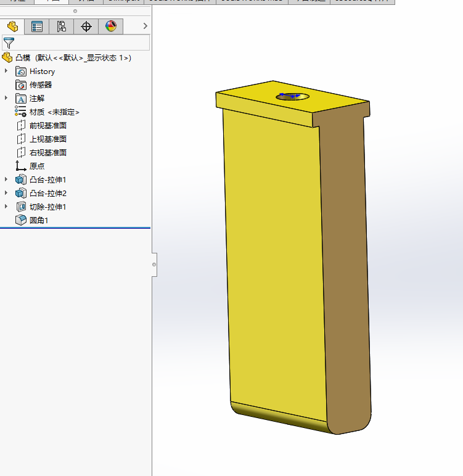
Task: Select the 注解 label
Action: [x=37, y=99]
